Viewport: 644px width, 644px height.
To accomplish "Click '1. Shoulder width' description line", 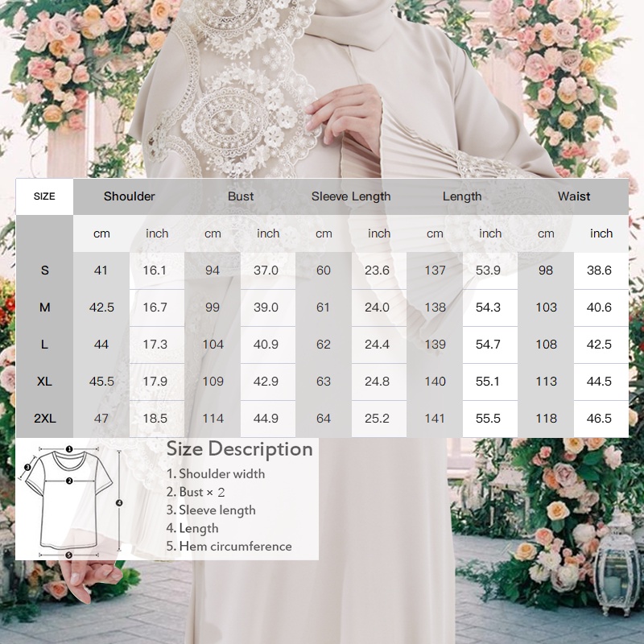I will (x=216, y=474).
